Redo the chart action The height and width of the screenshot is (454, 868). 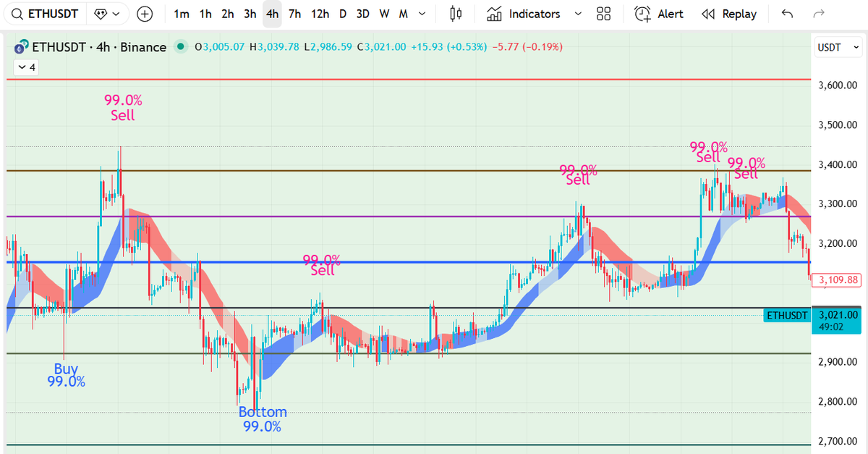click(x=819, y=14)
